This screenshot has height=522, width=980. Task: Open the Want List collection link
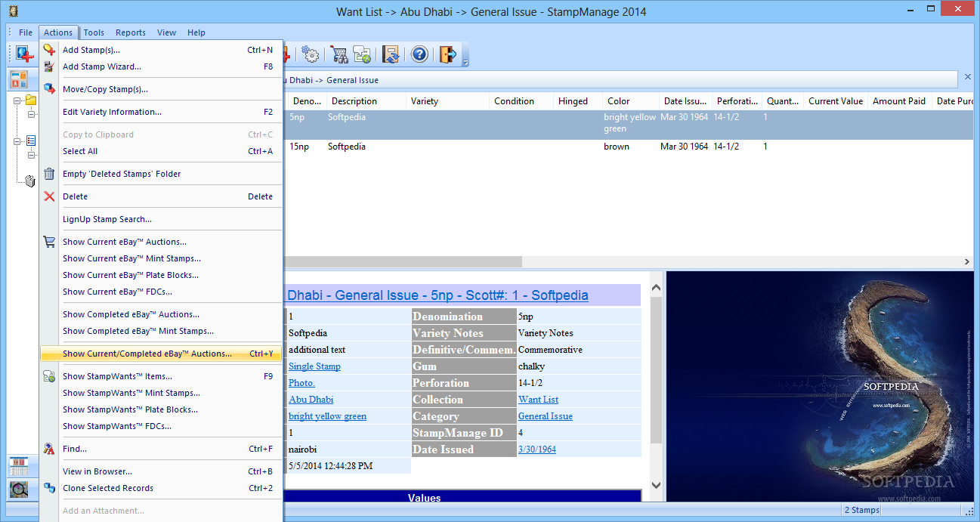(538, 400)
